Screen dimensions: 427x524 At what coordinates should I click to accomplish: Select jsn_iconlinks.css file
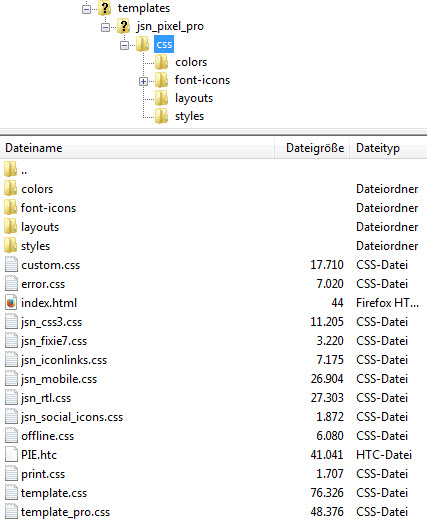click(x=64, y=360)
